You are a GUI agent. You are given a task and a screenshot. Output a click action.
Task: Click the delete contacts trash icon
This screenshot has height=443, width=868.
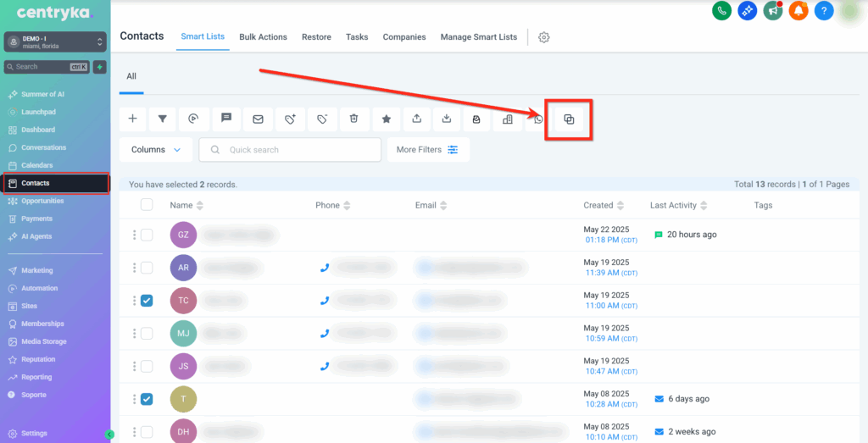point(354,119)
